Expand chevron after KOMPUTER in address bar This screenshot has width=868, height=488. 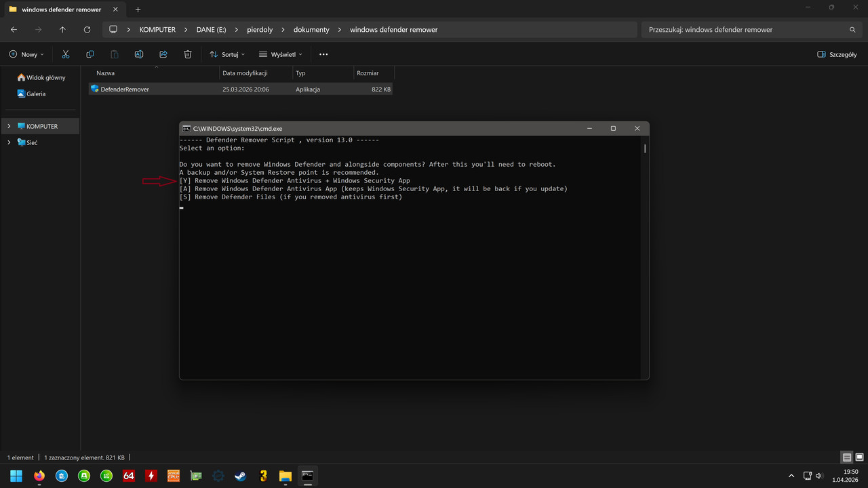[x=186, y=30]
